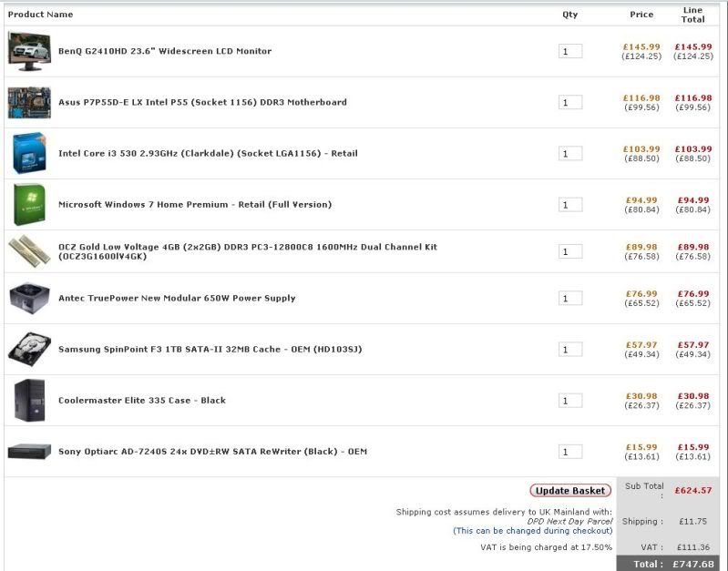
Task: Click quantity field for Intel Core i3
Action: click(570, 153)
